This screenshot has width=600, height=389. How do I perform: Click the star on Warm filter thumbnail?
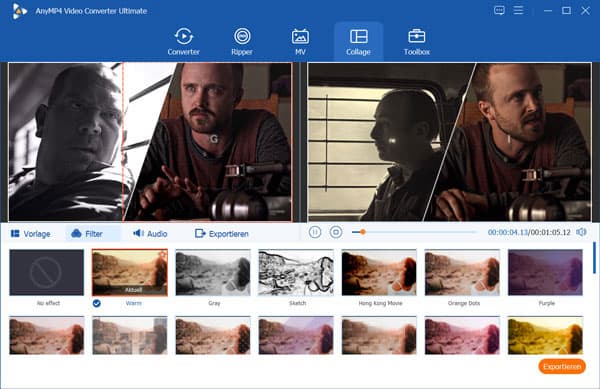pos(163,254)
